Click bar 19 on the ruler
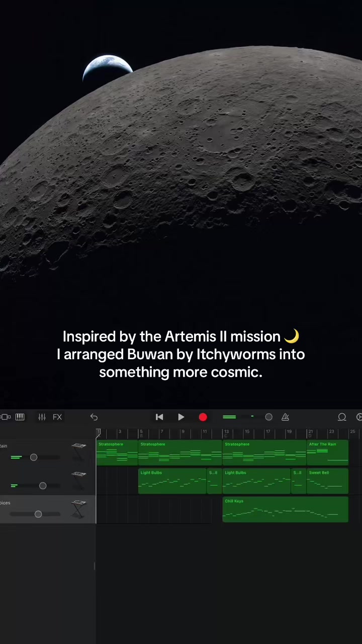The height and width of the screenshot is (644, 362). pyautogui.click(x=289, y=432)
